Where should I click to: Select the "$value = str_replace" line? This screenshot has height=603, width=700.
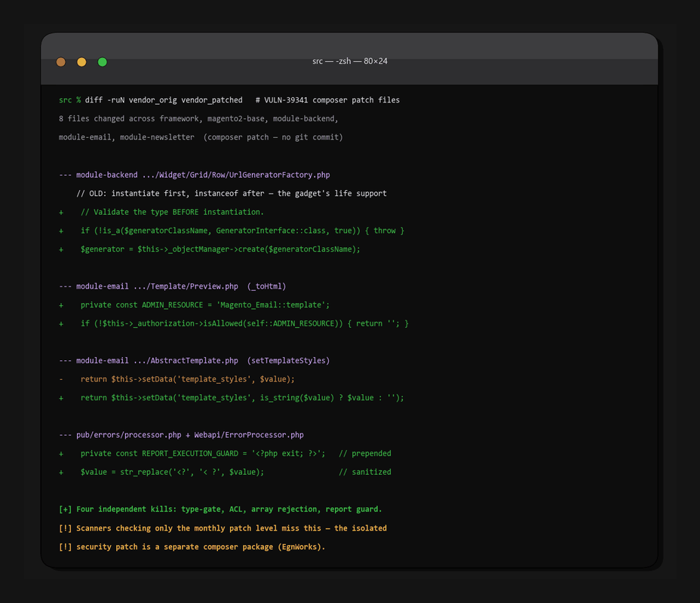[x=161, y=473]
